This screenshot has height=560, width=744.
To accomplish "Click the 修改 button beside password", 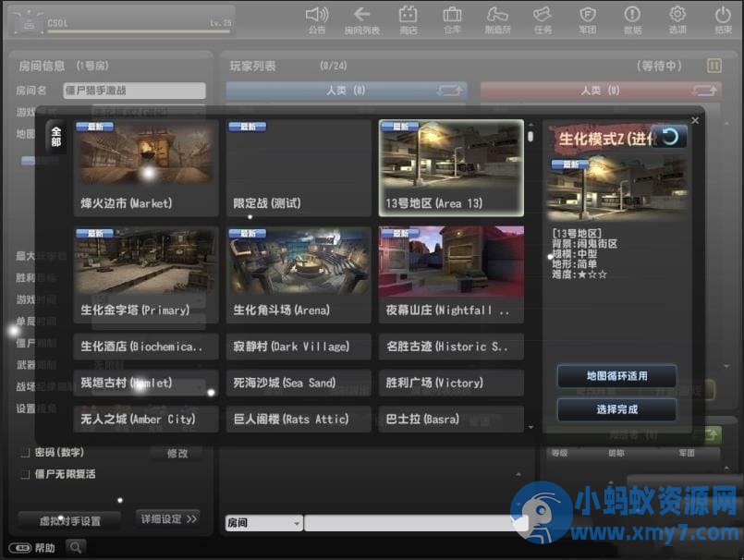I will click(177, 453).
